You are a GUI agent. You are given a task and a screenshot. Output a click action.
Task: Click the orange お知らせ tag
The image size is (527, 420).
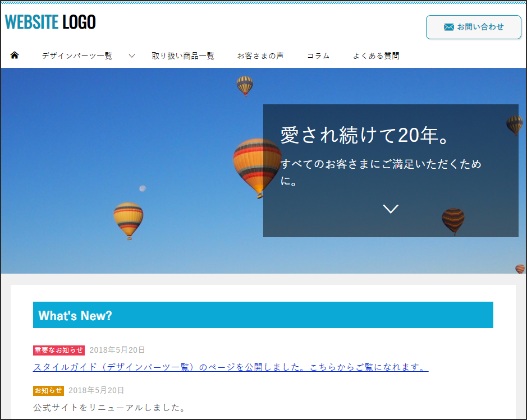click(x=48, y=390)
